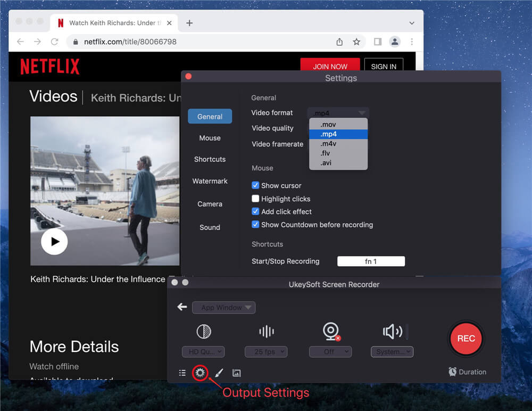Toggle Show Countdown before recording checkbox
The image size is (532, 411).
click(255, 225)
